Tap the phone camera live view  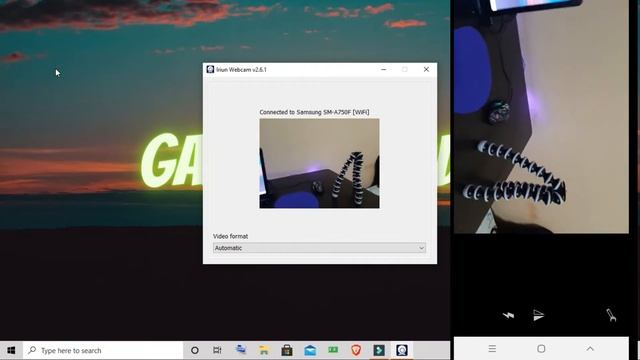click(541, 117)
